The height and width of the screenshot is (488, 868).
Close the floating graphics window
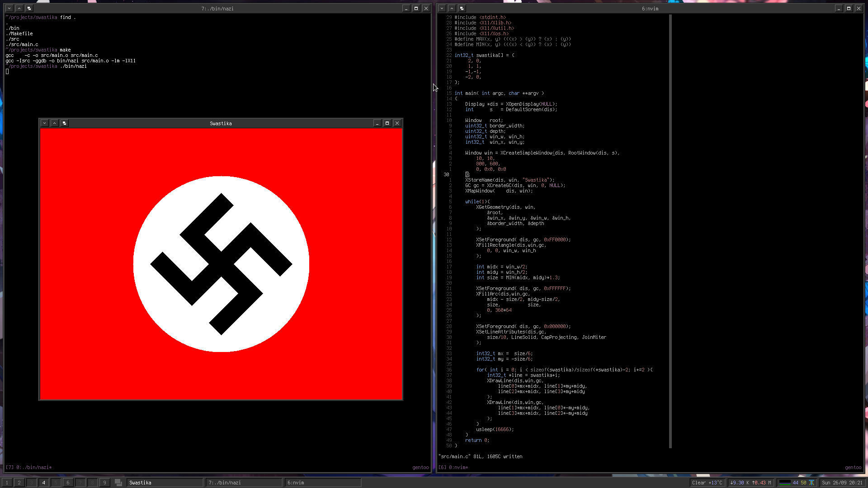point(397,123)
